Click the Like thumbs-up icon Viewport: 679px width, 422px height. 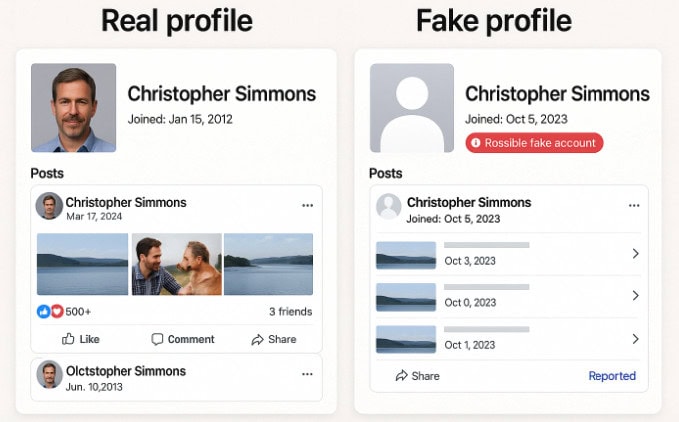(x=68, y=339)
